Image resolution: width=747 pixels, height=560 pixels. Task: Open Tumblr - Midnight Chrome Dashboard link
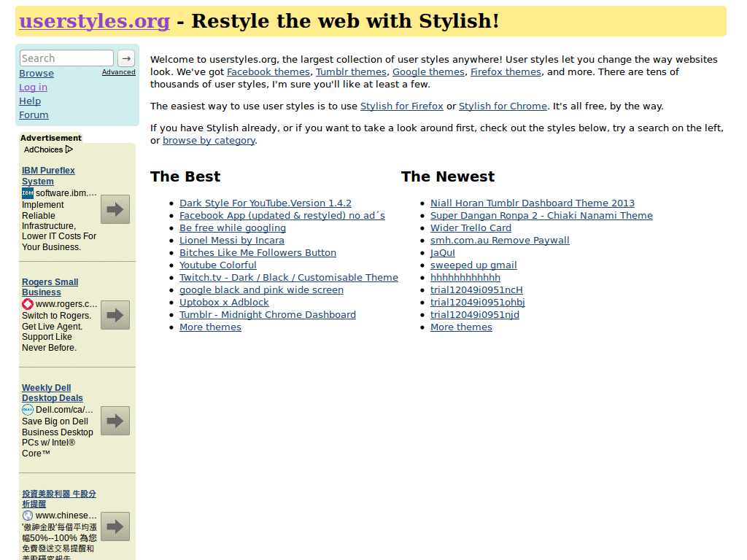coord(268,315)
